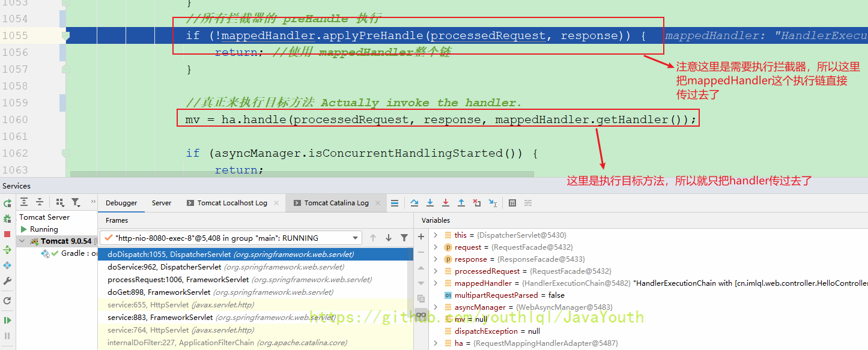868x350 pixels.
Task: Add a new watch with plus icon
Action: (x=421, y=237)
